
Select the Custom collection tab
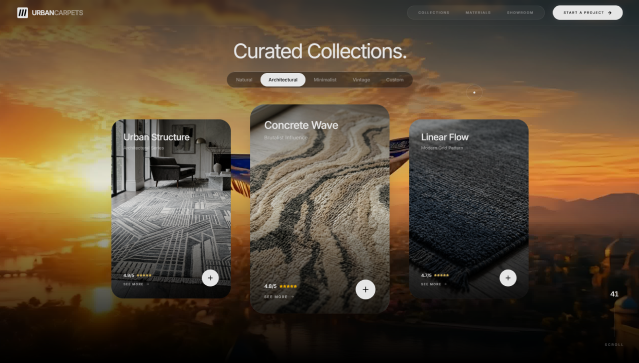coord(394,80)
